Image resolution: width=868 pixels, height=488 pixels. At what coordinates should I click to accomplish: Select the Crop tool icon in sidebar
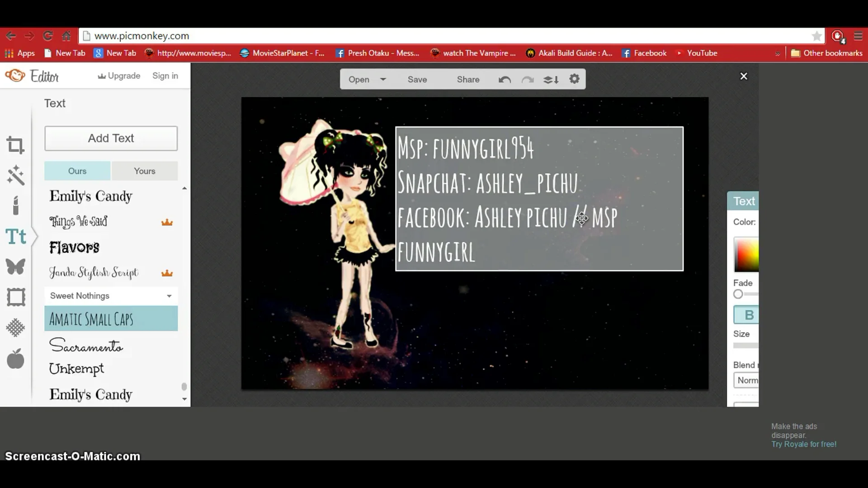pyautogui.click(x=15, y=145)
